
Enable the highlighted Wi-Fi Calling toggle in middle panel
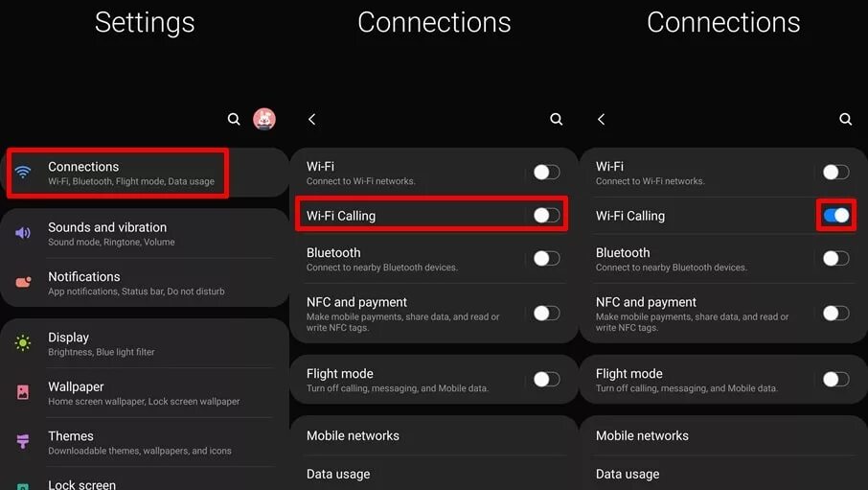(546, 215)
